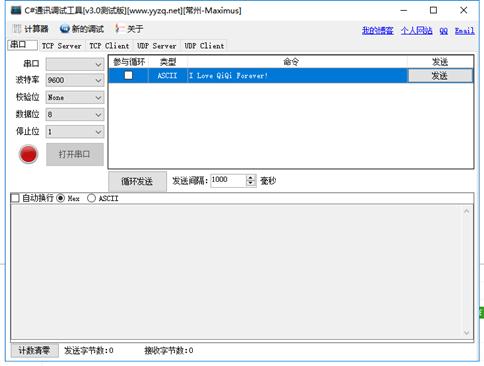The height and width of the screenshot is (366, 484).
Task: Click the down arrow of receive scrollbar
Action: 466,332
